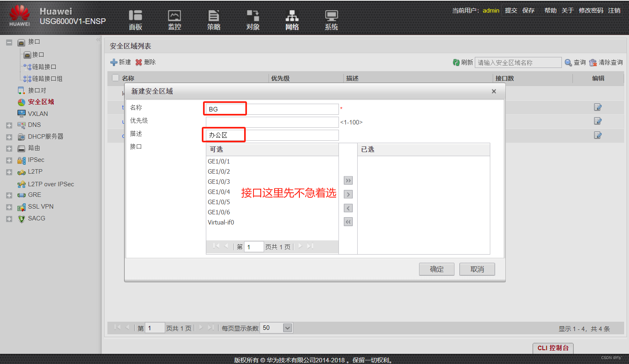Close the 新建安全区域 dialog
The width and height of the screenshot is (629, 364).
[494, 91]
